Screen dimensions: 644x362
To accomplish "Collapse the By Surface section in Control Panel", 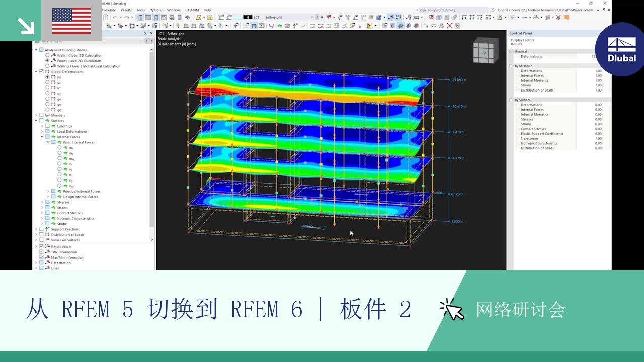I will 511,100.
